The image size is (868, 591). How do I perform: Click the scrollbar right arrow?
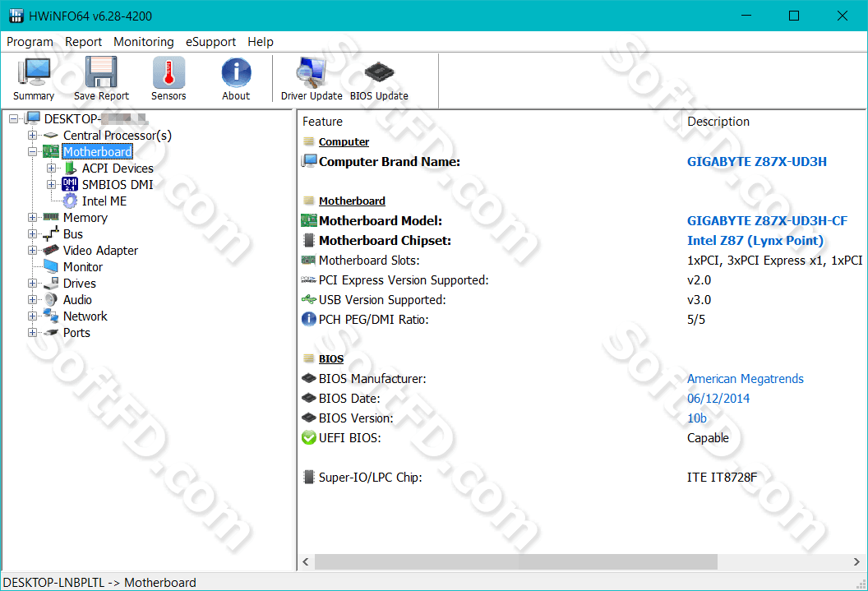point(856,561)
